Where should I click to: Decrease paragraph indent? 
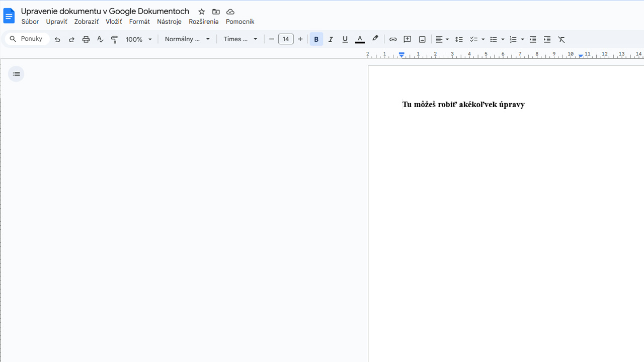[x=533, y=39]
